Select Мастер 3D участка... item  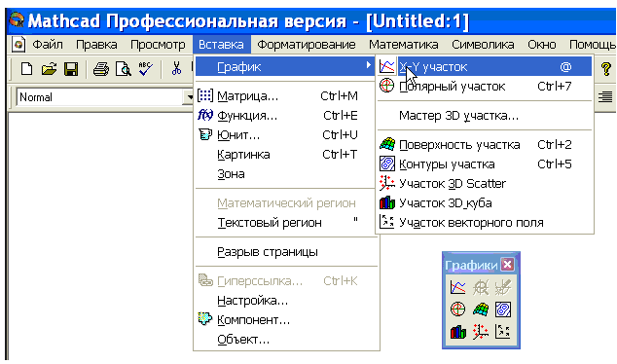[485, 115]
